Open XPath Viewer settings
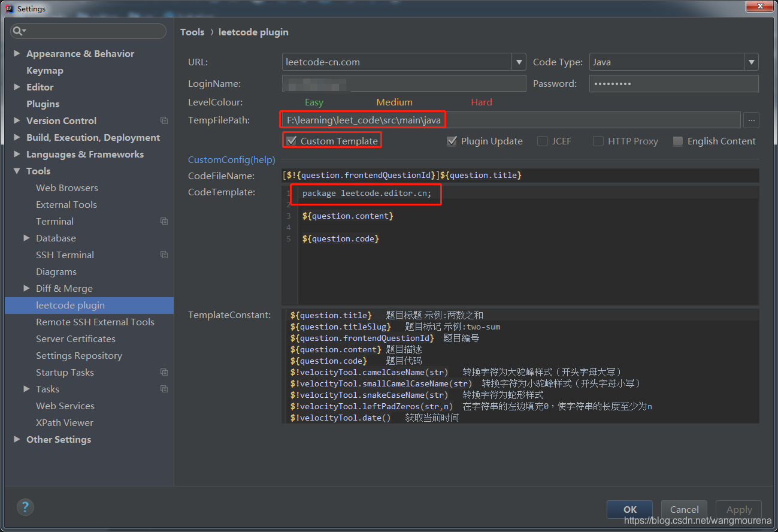Screen dimensions: 778x532 tap(65, 422)
